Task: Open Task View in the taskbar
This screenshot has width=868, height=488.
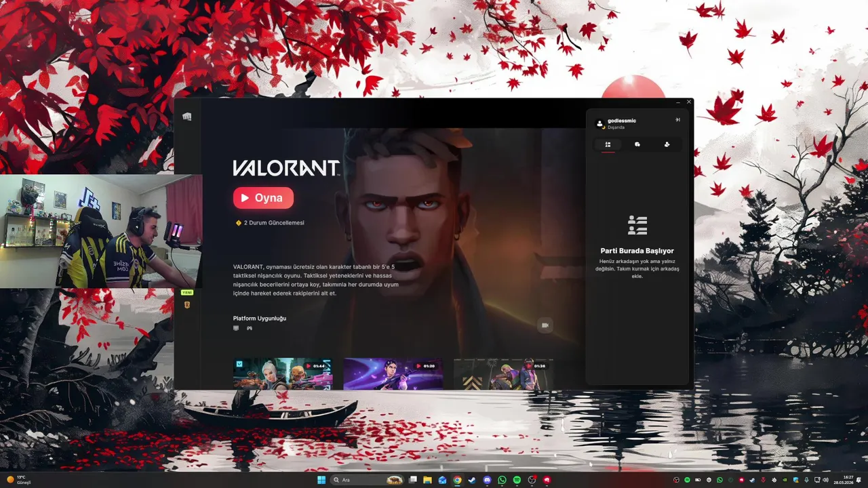Action: [x=413, y=480]
